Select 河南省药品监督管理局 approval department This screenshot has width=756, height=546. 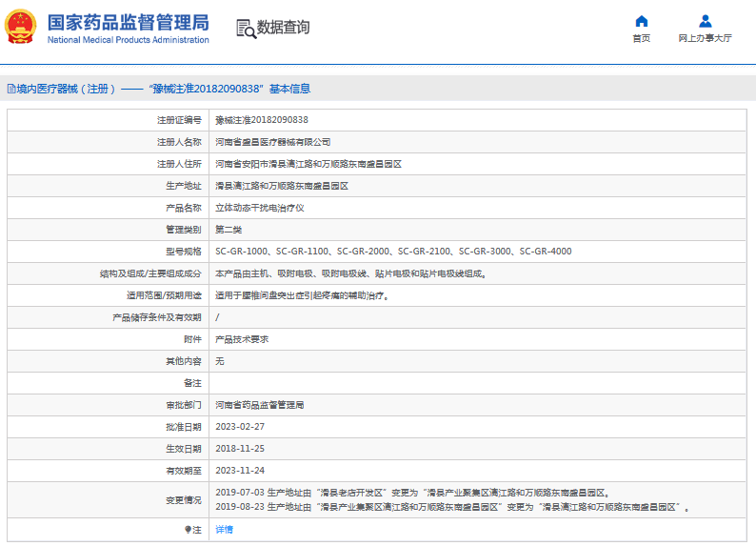[259, 405]
